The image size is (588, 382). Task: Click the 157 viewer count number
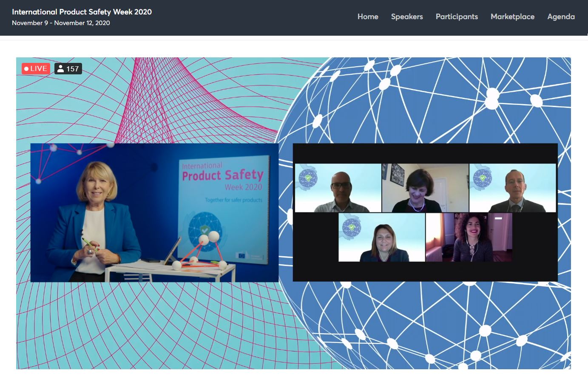pos(72,69)
